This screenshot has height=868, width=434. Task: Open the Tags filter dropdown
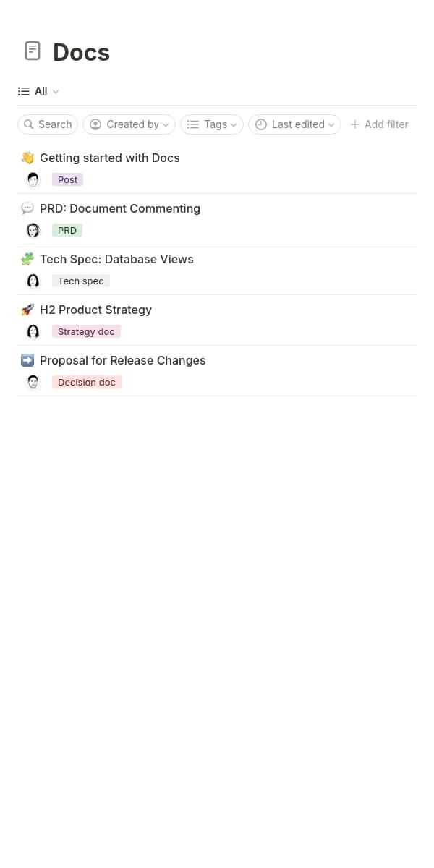click(211, 124)
